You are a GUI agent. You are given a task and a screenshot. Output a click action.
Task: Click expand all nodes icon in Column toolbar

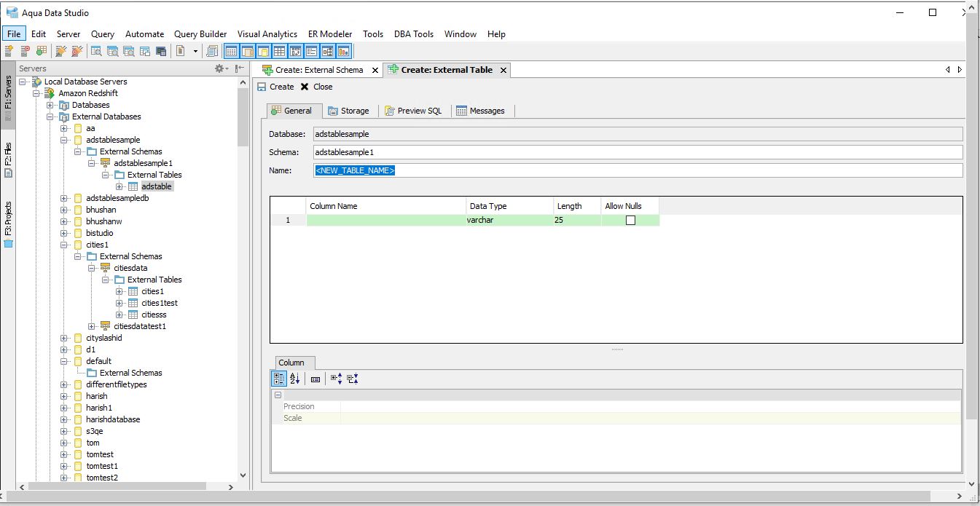click(x=336, y=379)
